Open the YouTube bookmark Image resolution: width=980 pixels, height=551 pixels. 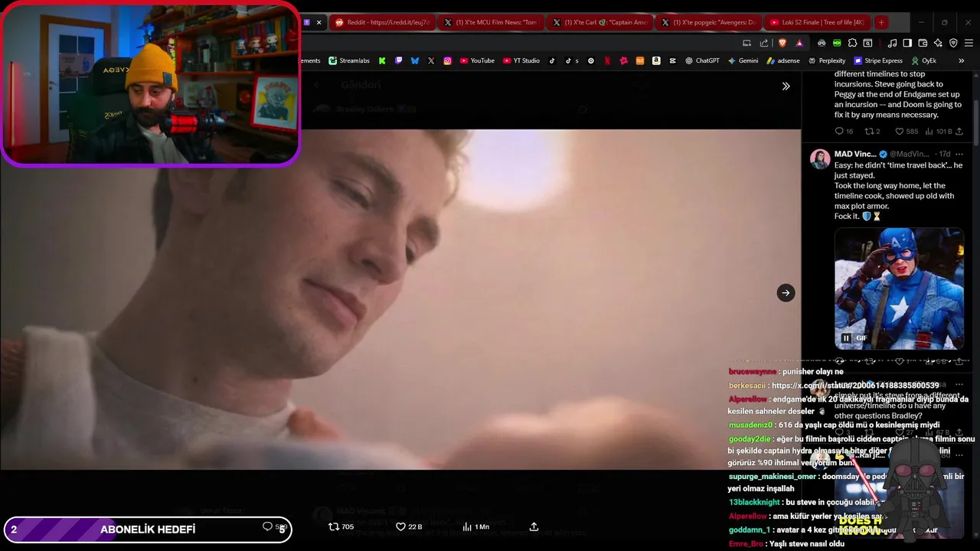tap(477, 60)
